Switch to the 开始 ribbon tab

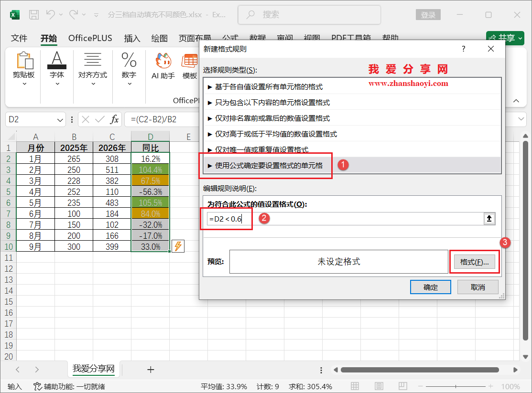click(x=49, y=38)
